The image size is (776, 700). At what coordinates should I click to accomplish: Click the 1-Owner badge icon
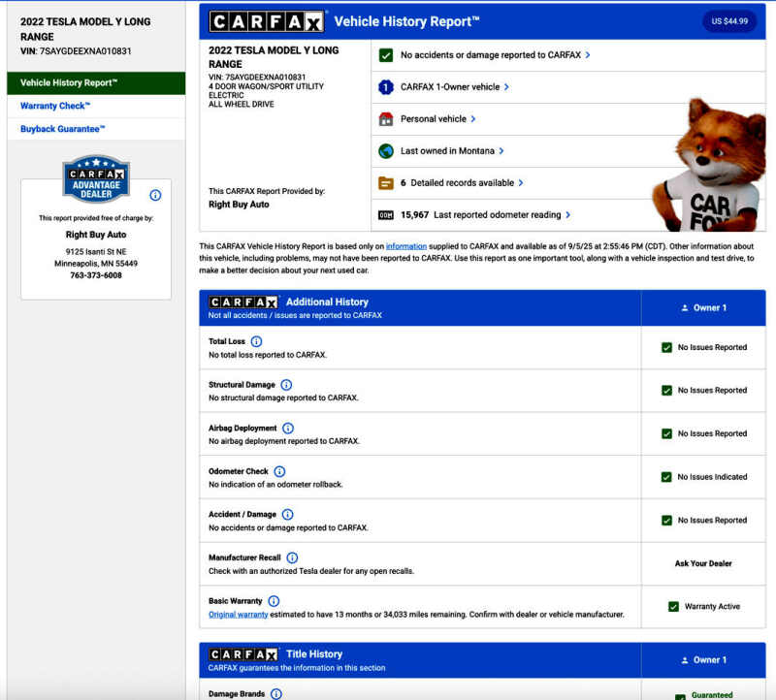click(x=386, y=87)
